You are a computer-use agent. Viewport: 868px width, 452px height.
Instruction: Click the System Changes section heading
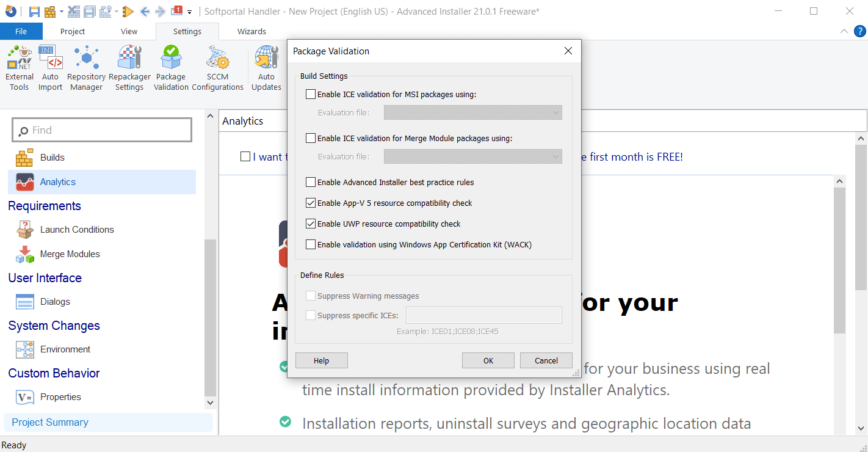(x=54, y=326)
